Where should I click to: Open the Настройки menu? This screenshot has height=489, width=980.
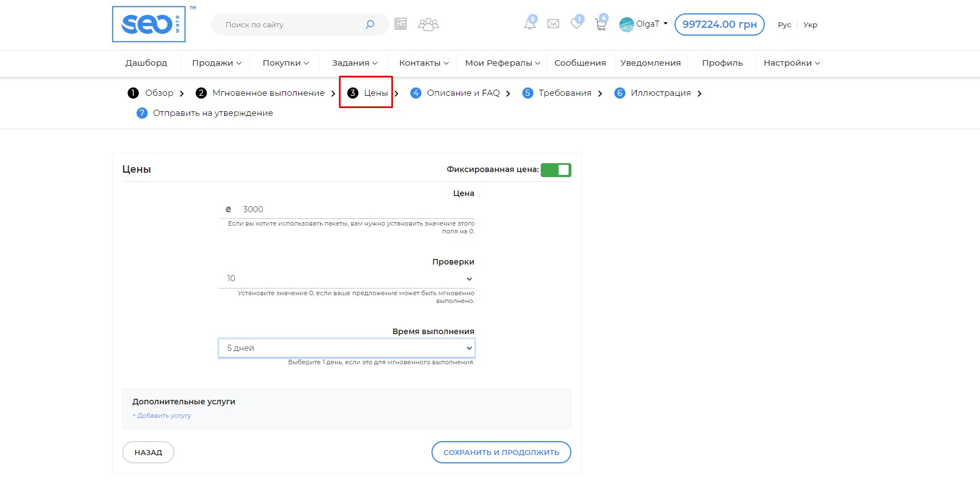point(791,63)
